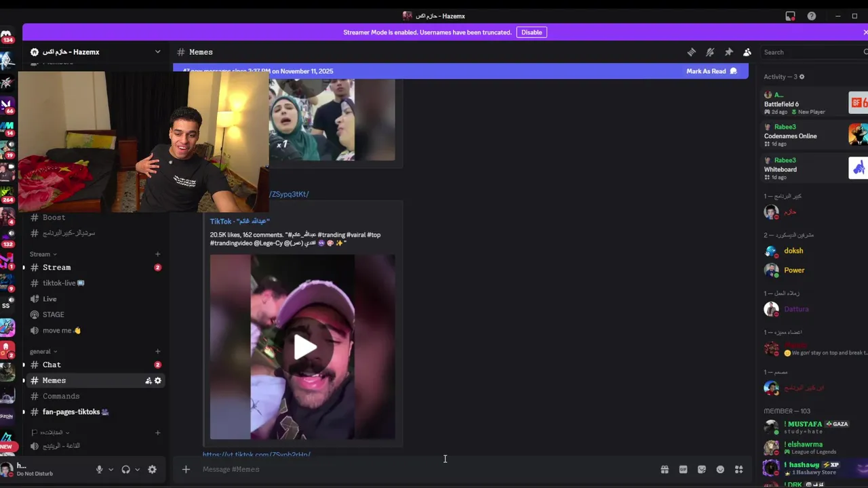Open Battlefield 6 activity card

(x=814, y=104)
